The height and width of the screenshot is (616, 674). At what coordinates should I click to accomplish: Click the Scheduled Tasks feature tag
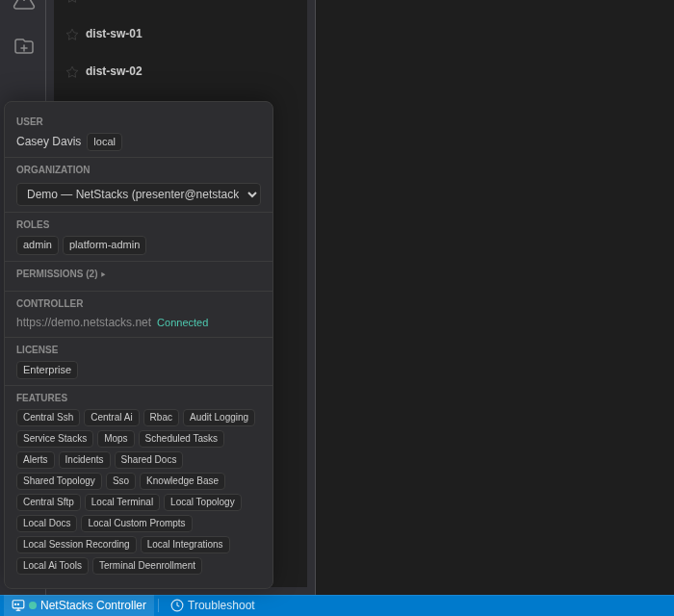(x=181, y=439)
